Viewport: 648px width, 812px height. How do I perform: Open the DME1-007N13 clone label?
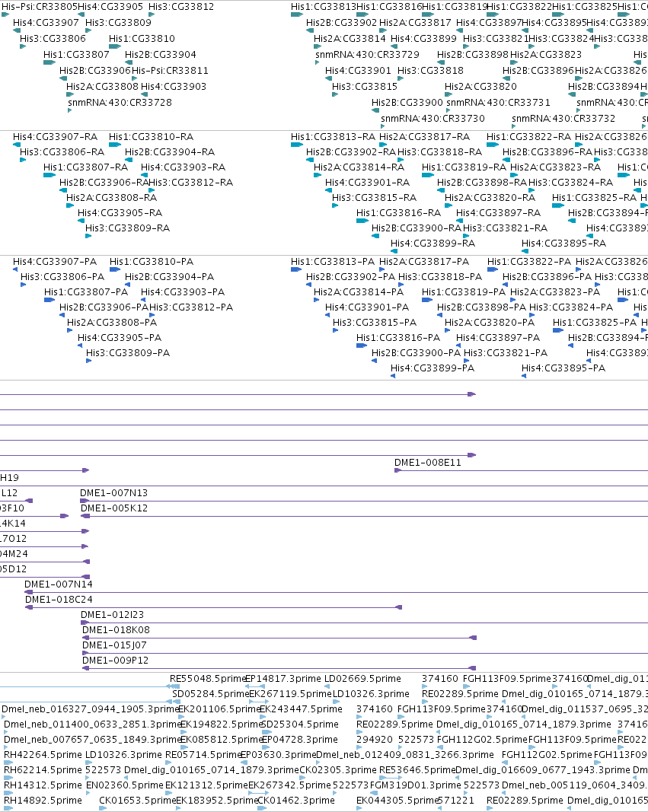(x=114, y=493)
